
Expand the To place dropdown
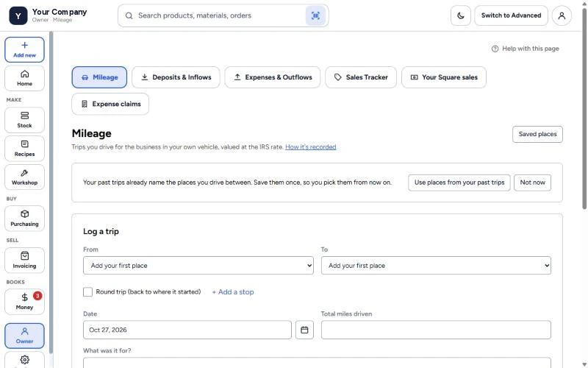[x=436, y=266]
